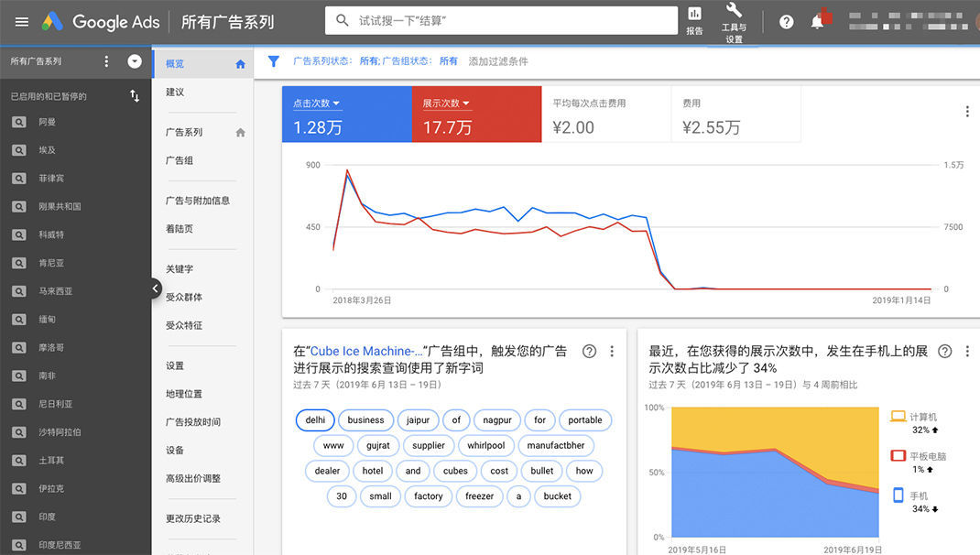
Task: Select the "delhi" search term chip
Action: click(x=315, y=420)
